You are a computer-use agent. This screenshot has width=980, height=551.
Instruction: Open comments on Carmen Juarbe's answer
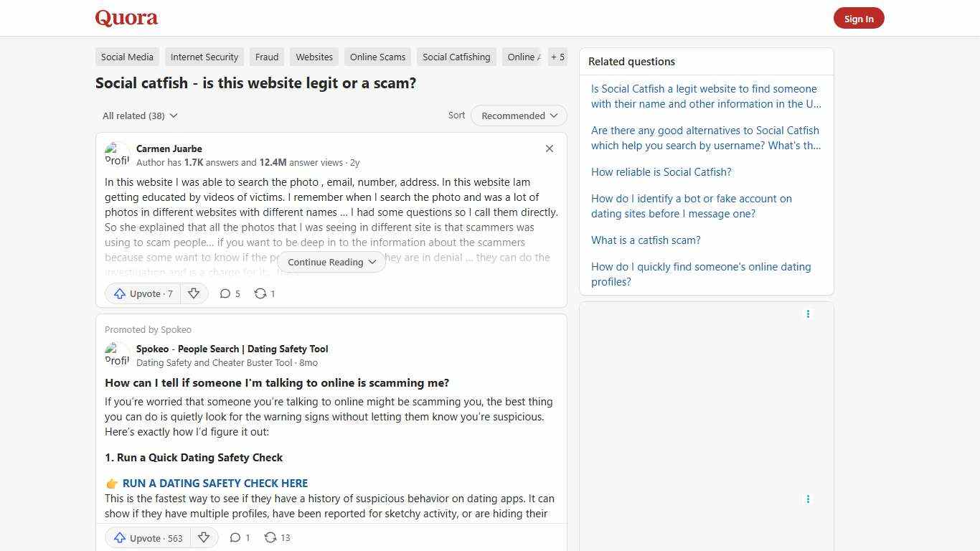click(x=230, y=293)
